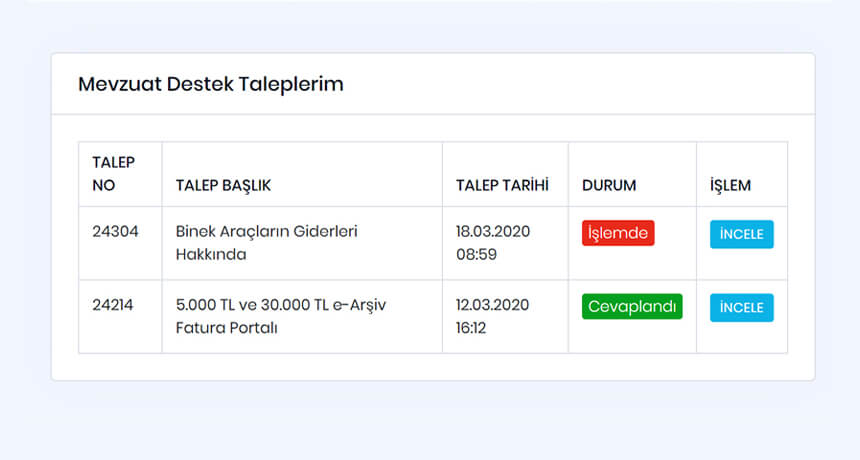
Task: Click the DURUM column header
Action: click(609, 186)
